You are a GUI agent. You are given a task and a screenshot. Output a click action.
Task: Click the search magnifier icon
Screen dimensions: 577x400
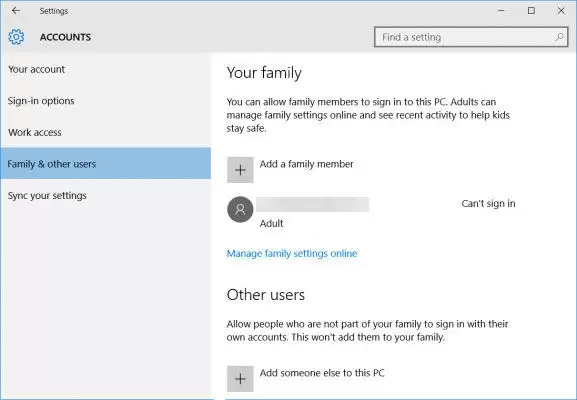559,37
